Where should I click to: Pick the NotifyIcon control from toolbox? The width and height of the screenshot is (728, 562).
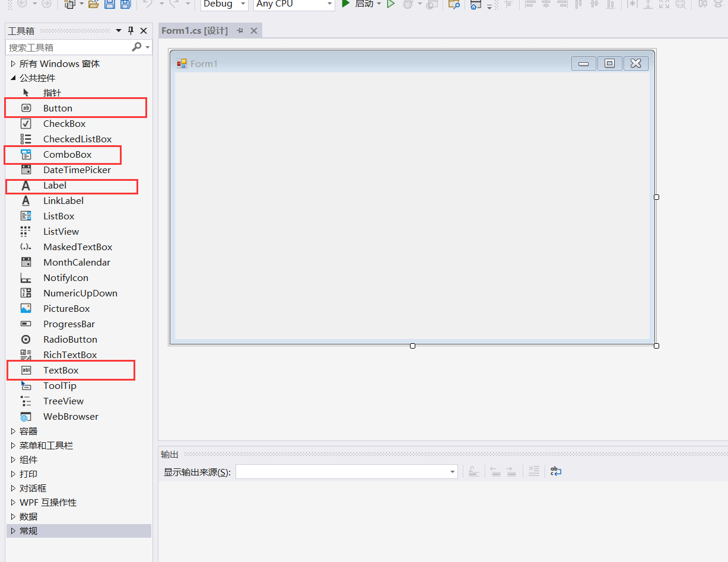tap(78, 277)
